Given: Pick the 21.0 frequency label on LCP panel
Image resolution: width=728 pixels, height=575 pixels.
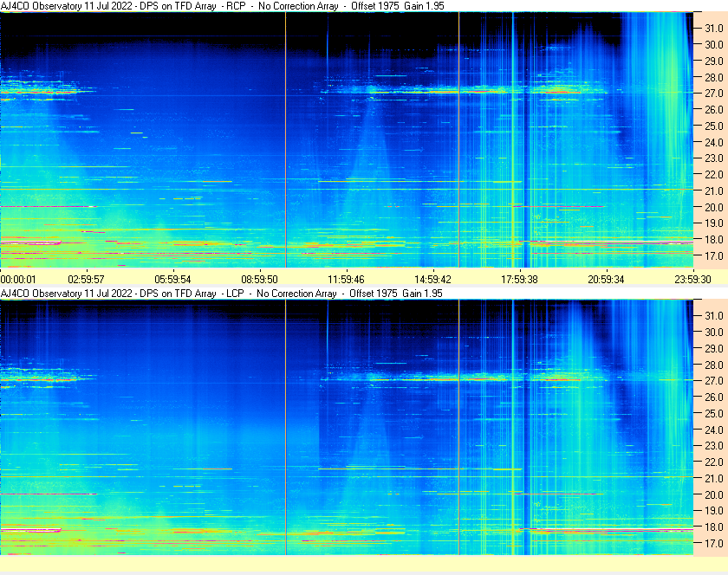Looking at the screenshot, I should pyautogui.click(x=714, y=479).
